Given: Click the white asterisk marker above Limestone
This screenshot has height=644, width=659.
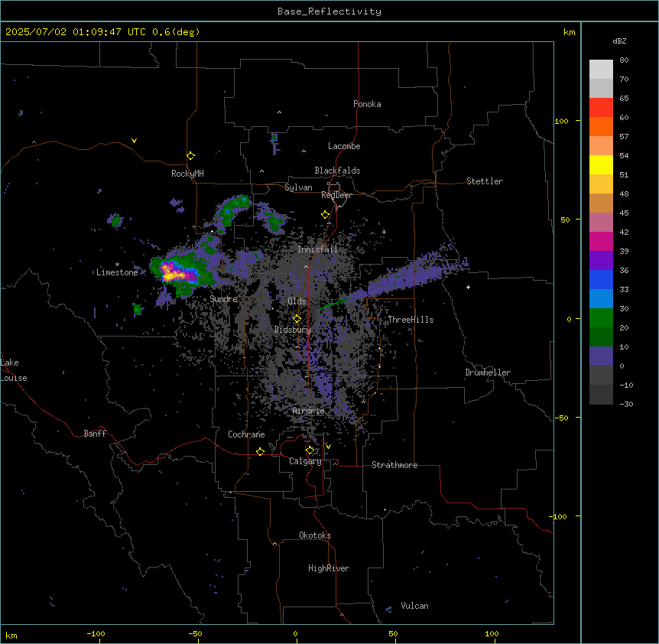Looking at the screenshot, I should pyautogui.click(x=117, y=265).
